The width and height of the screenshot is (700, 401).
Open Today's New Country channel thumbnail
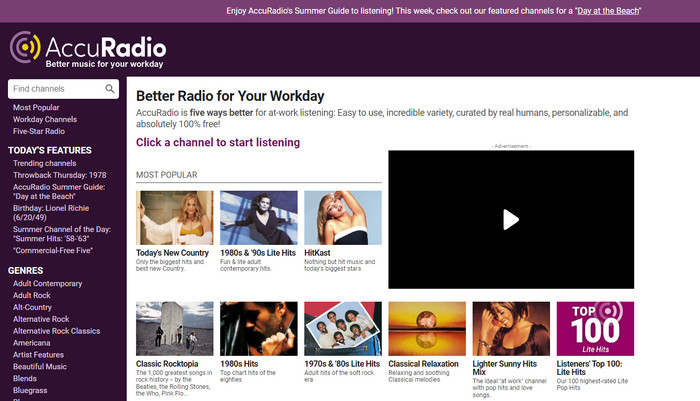click(x=174, y=218)
